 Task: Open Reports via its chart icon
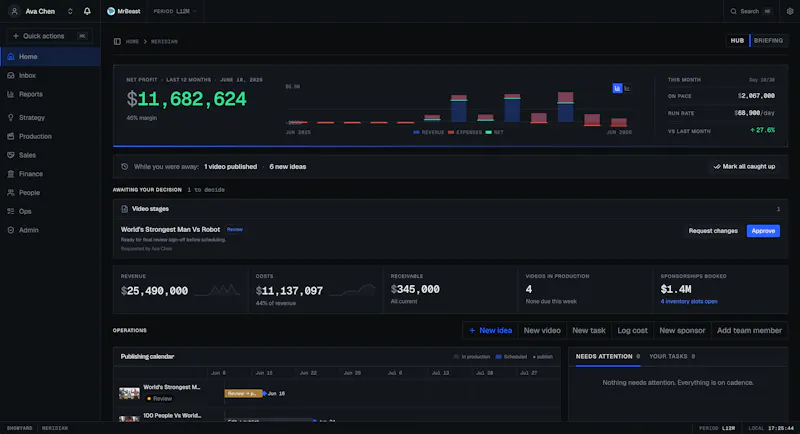[11, 94]
